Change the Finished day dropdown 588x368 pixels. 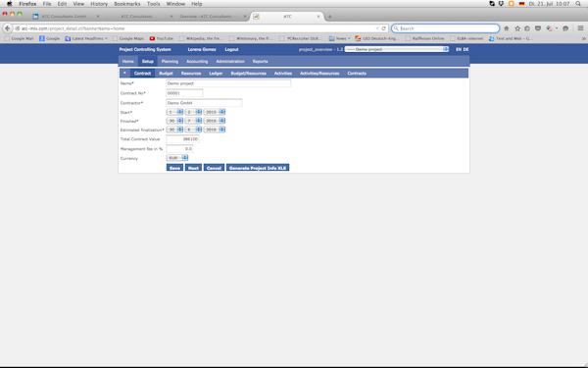point(174,121)
